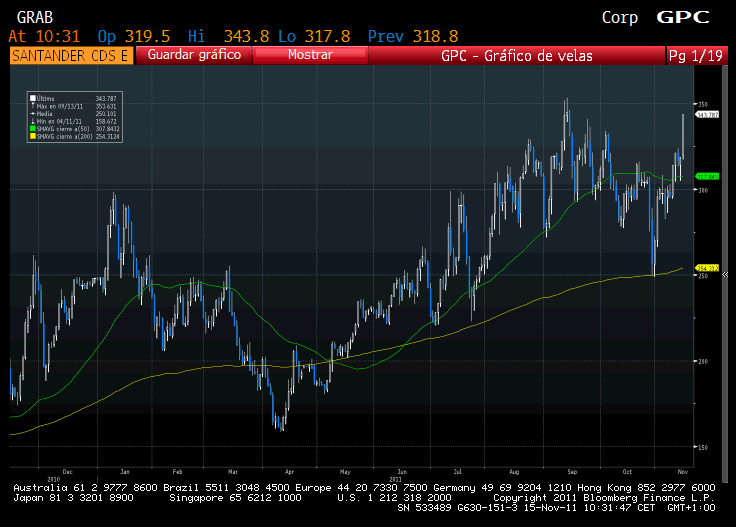The width and height of the screenshot is (736, 527).
Task: Click the SMAVG (200) legend value 254.3124
Action: pyautogui.click(x=107, y=136)
